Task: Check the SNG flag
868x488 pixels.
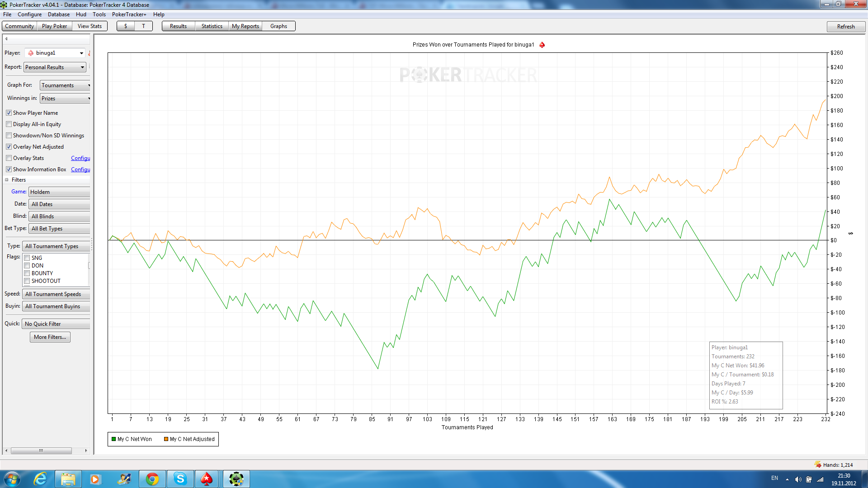Action: pos(27,258)
